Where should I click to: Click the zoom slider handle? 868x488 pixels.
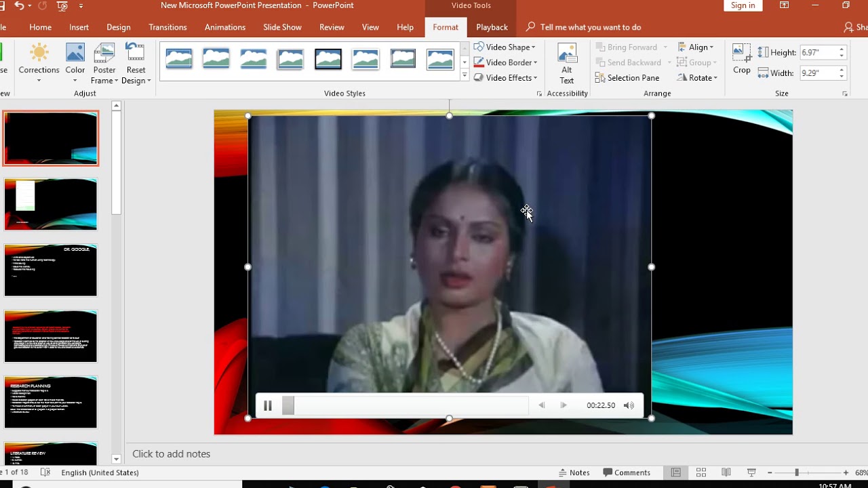pos(797,472)
